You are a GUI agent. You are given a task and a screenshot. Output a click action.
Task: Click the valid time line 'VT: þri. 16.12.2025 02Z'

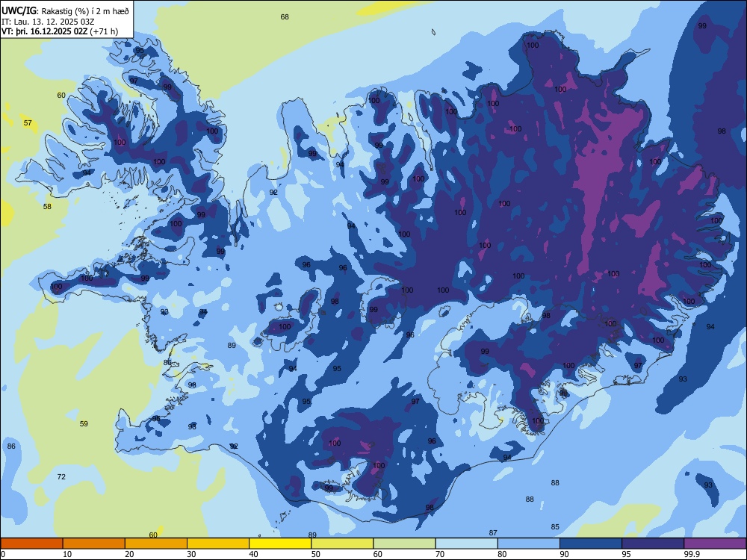click(45, 31)
